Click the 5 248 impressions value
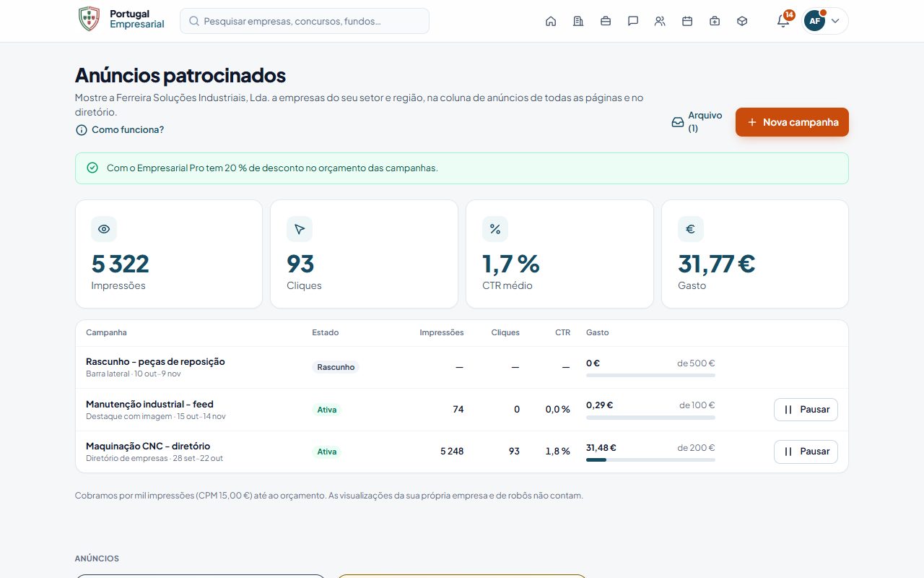 (452, 451)
